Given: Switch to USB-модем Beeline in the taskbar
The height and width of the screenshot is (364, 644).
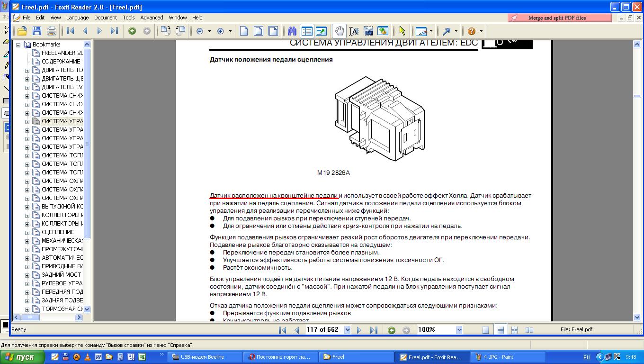Looking at the screenshot, I should [205, 357].
